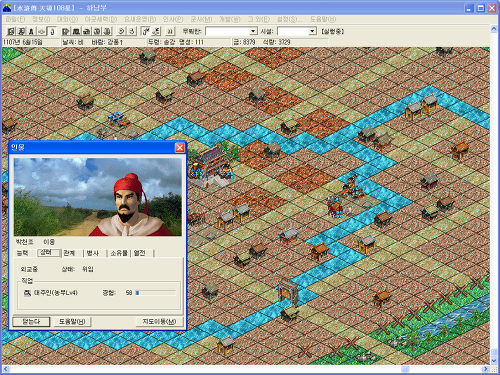Click the first small icon of the third group
Image resolution: width=500 pixels, height=375 pixels.
(121, 31)
